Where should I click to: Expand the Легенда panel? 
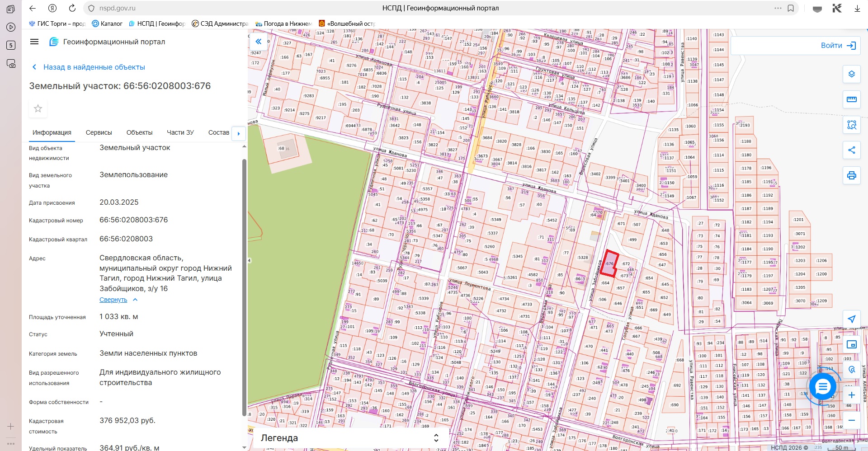(436, 438)
